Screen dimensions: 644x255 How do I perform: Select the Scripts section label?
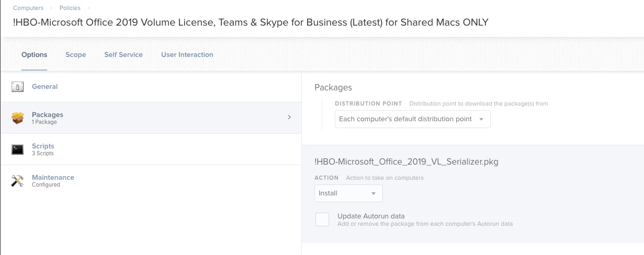click(x=43, y=146)
